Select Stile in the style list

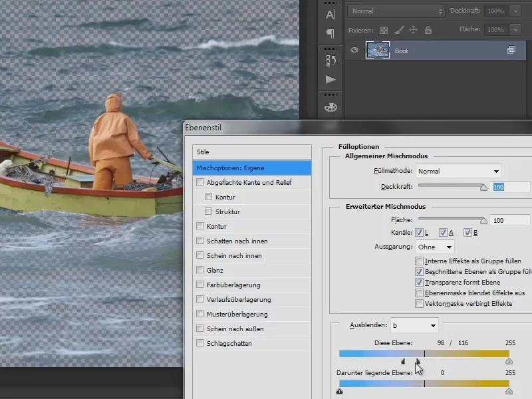point(252,152)
